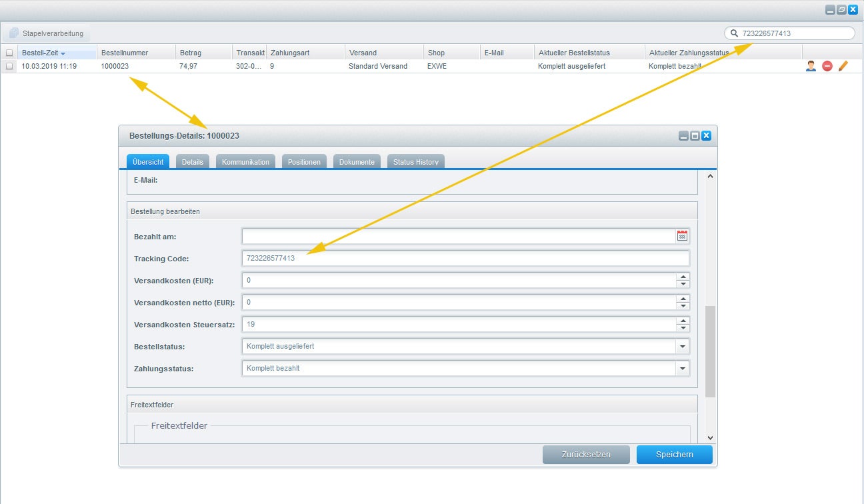Sort by Transakt column header
The width and height of the screenshot is (864, 504).
point(249,53)
